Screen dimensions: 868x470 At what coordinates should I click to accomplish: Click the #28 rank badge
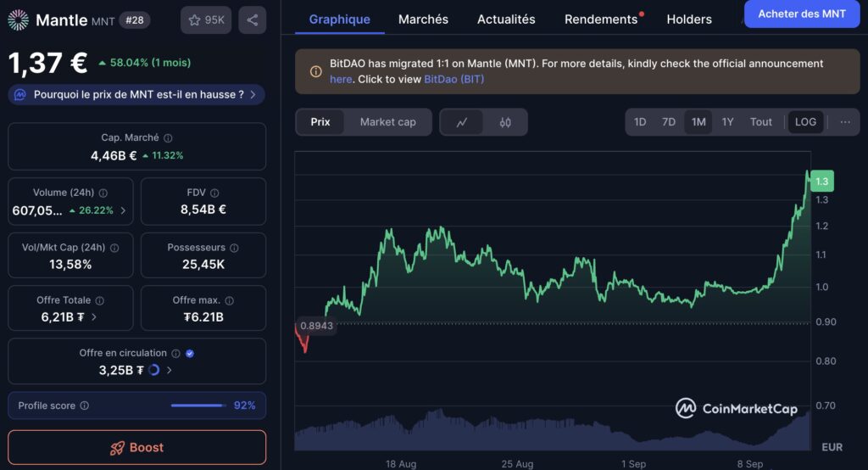click(135, 20)
